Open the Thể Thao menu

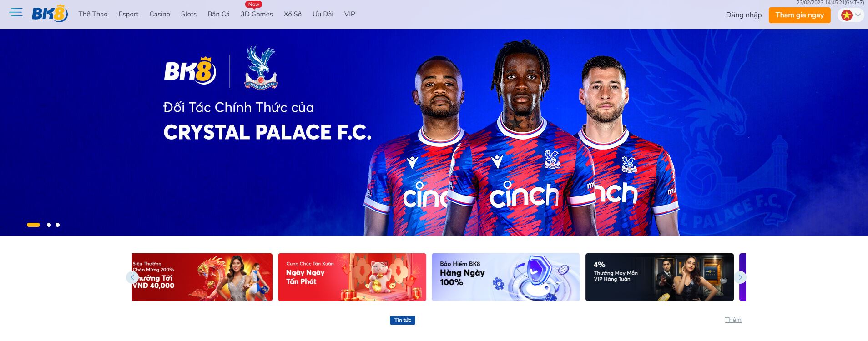93,14
